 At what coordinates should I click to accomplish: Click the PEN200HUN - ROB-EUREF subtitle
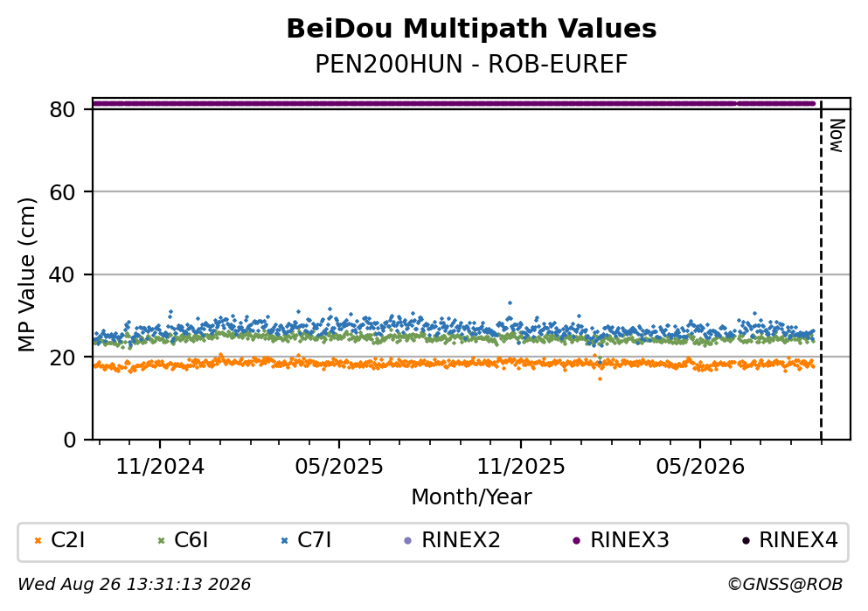(x=472, y=64)
